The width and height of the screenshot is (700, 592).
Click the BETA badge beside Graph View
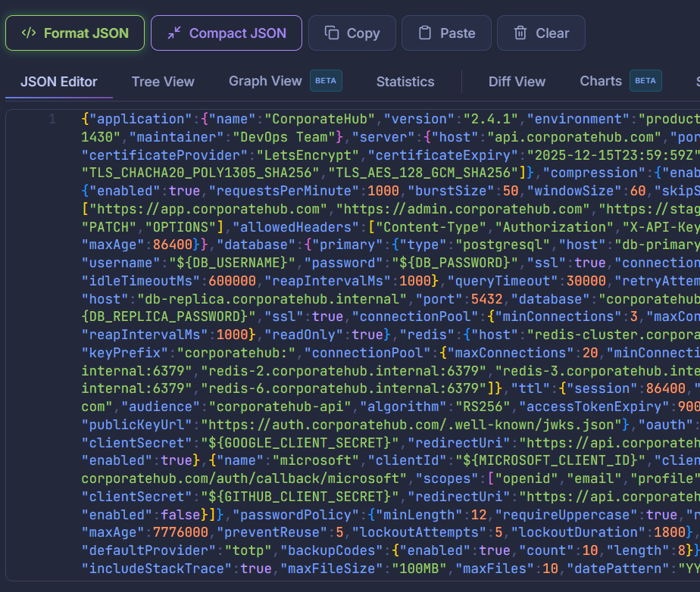click(x=326, y=81)
